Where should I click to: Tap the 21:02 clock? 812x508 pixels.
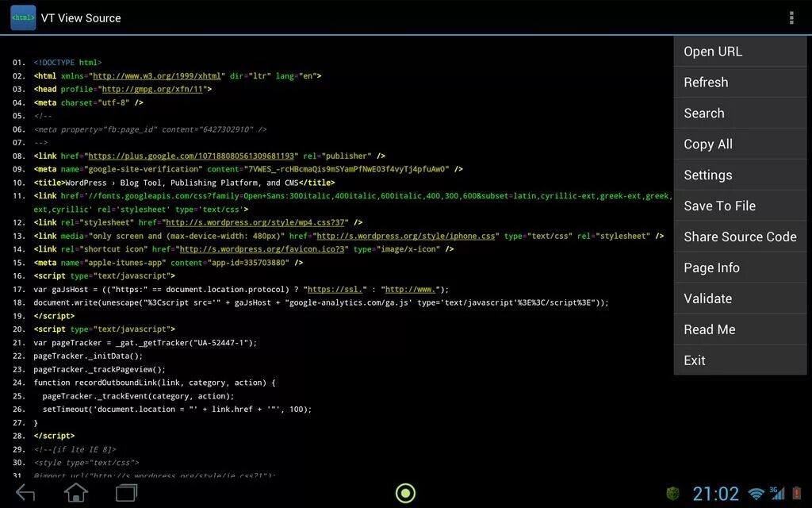point(716,494)
